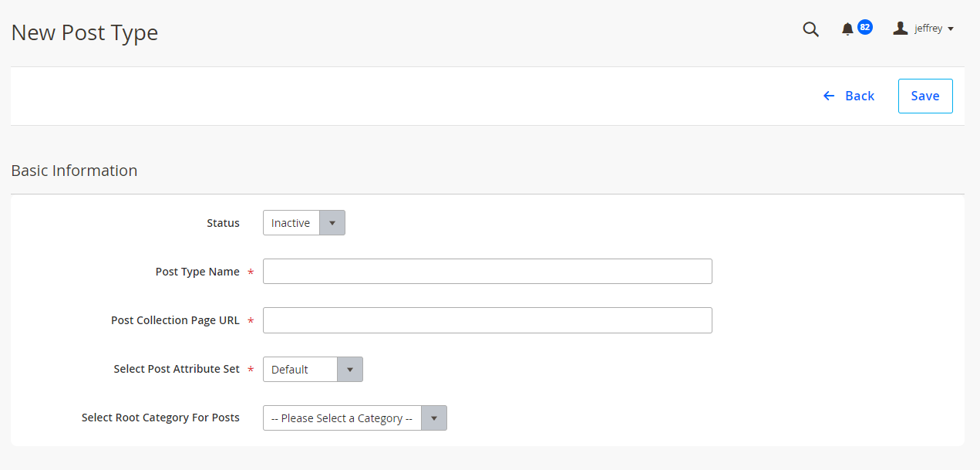Open the notifications bell icon
This screenshot has width=980, height=470.
(847, 29)
